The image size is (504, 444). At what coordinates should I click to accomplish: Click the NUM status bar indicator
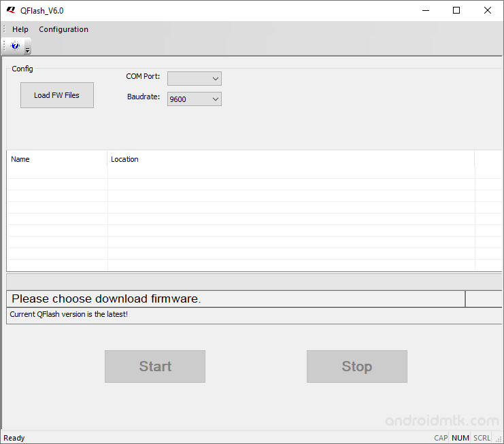click(460, 438)
